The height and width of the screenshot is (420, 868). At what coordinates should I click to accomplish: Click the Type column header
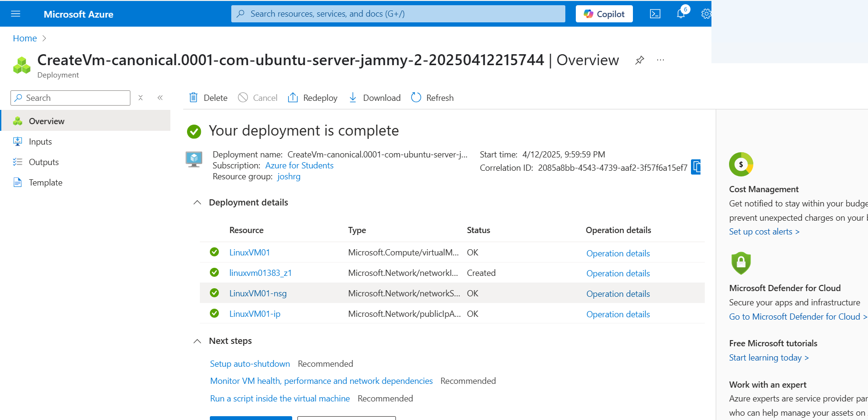click(x=357, y=230)
